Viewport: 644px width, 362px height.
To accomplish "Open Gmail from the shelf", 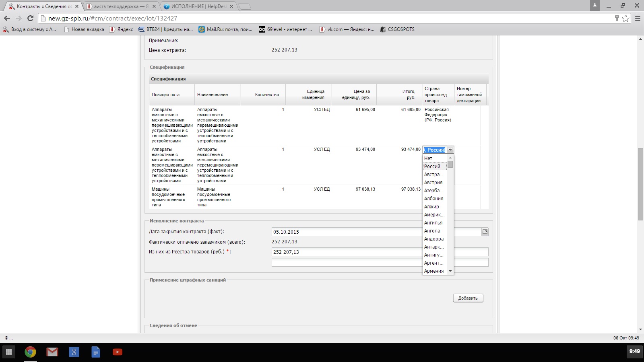I will [52, 352].
